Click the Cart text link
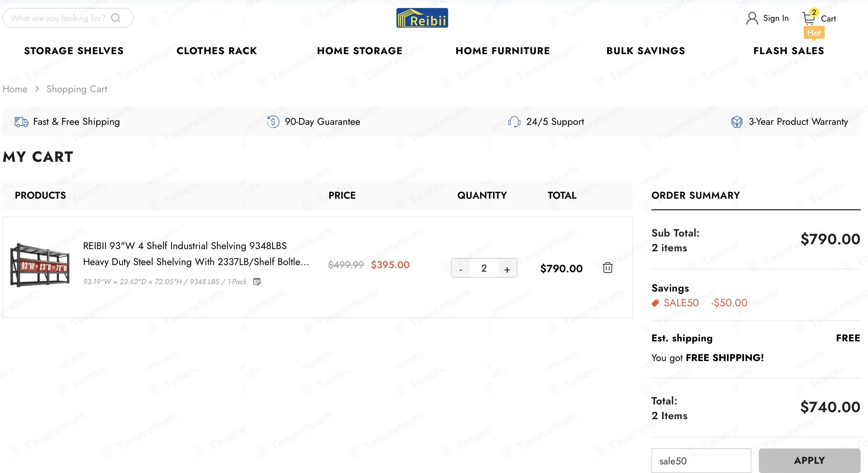Screen dimensions: 868x473 point(828,18)
